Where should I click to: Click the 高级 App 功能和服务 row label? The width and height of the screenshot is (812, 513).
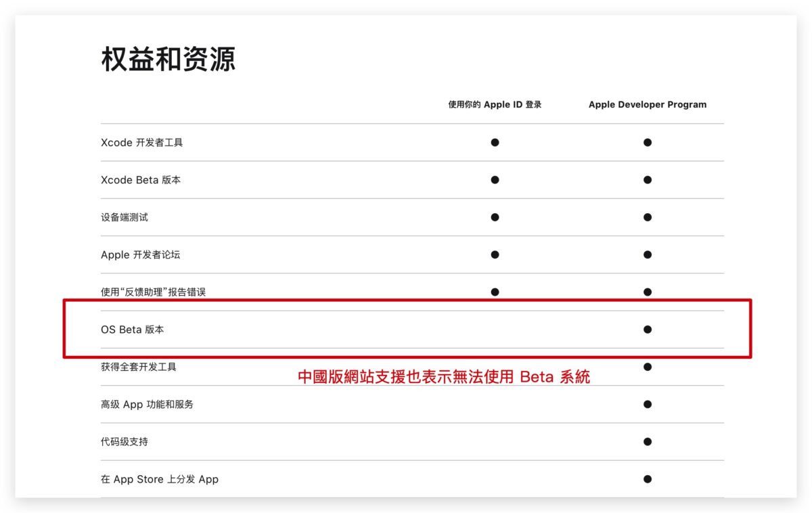click(x=147, y=405)
